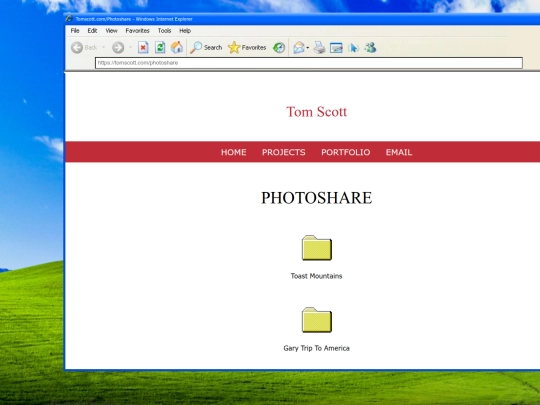Open the Search toolbar button
The height and width of the screenshot is (405, 540).
206,48
